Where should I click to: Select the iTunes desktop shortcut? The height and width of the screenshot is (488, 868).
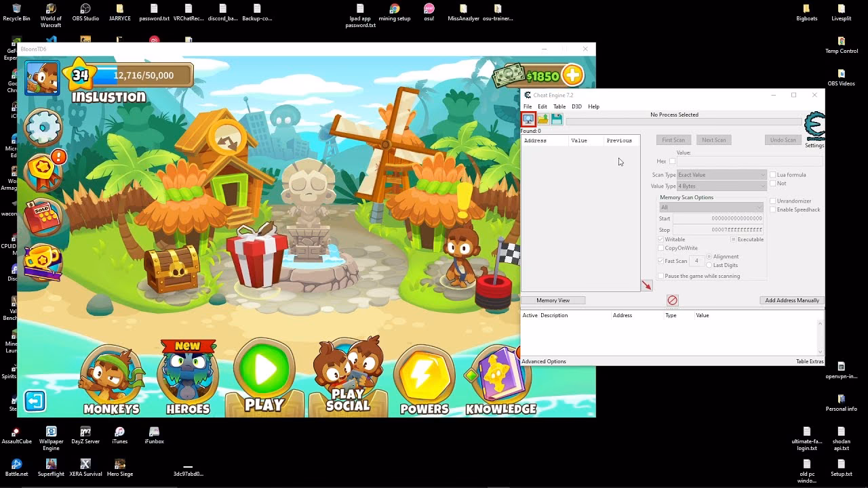[119, 435]
